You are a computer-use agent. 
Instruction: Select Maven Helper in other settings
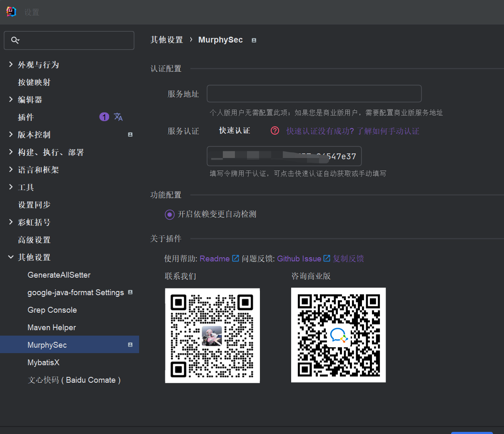pyautogui.click(x=52, y=328)
